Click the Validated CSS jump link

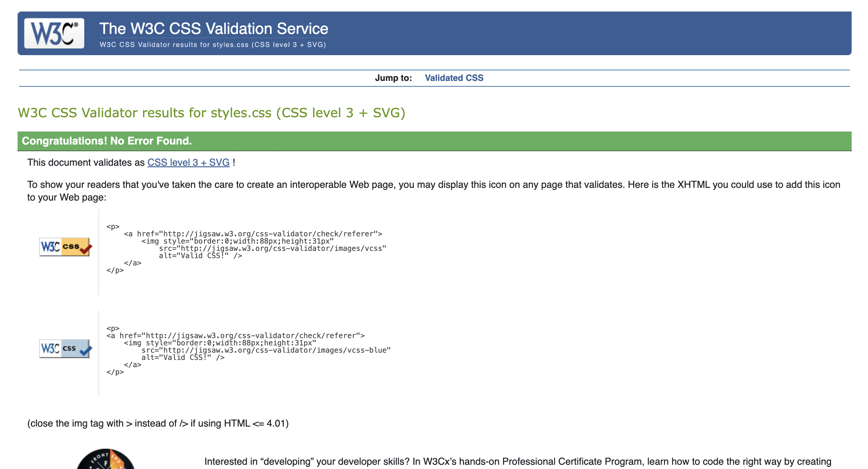[x=455, y=77]
